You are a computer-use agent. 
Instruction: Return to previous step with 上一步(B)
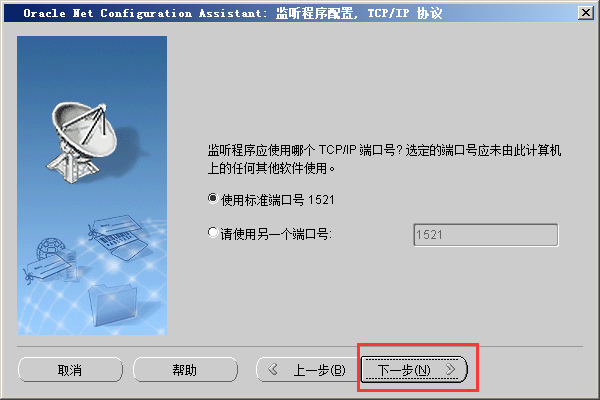click(308, 369)
